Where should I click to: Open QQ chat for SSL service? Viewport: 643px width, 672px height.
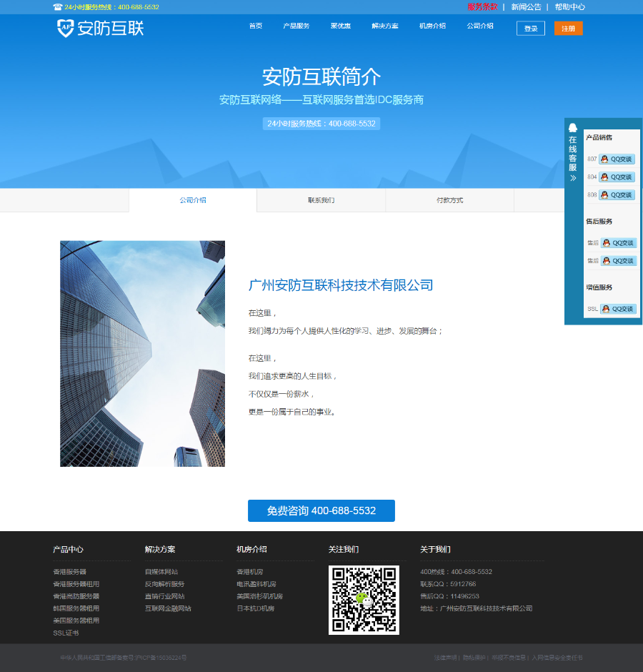pos(618,309)
